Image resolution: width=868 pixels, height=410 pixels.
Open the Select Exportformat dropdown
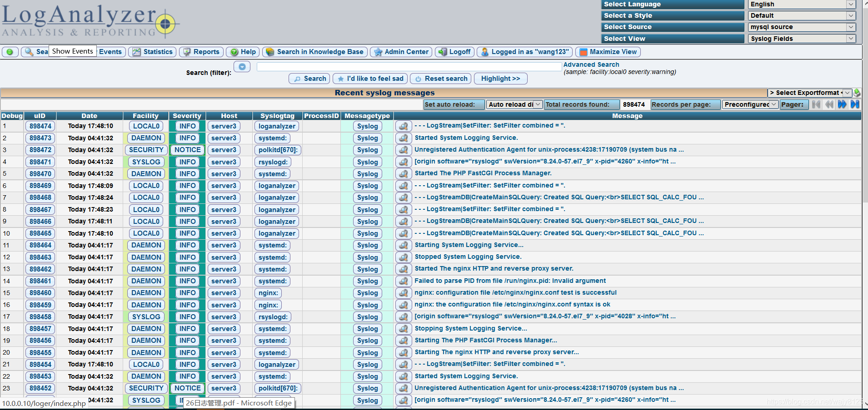pos(809,93)
